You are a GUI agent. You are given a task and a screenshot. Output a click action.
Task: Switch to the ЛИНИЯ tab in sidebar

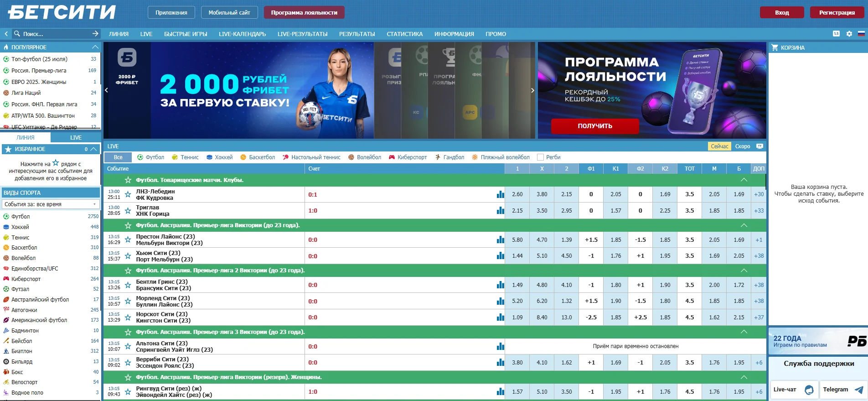click(26, 137)
